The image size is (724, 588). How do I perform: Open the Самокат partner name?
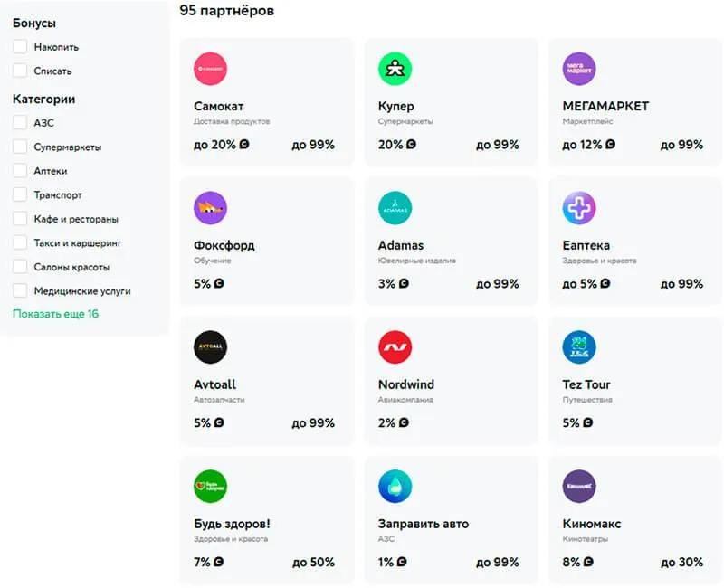[x=218, y=106]
